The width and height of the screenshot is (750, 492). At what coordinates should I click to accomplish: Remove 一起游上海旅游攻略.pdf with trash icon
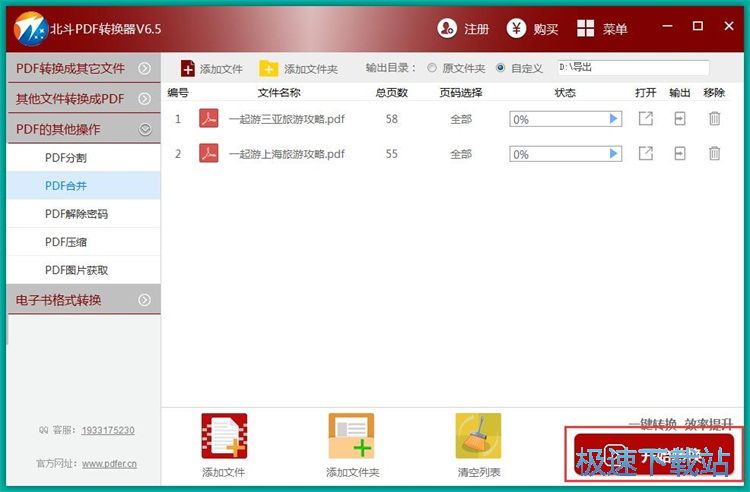coord(714,153)
